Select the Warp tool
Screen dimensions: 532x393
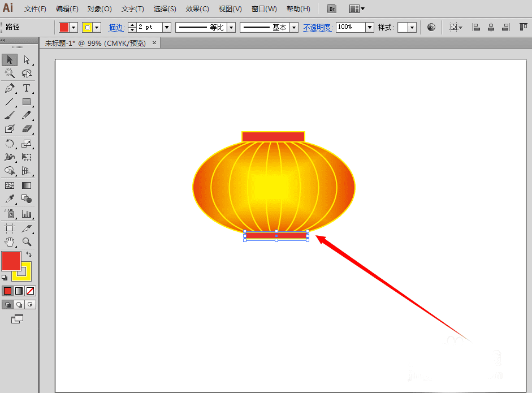(x=10, y=157)
